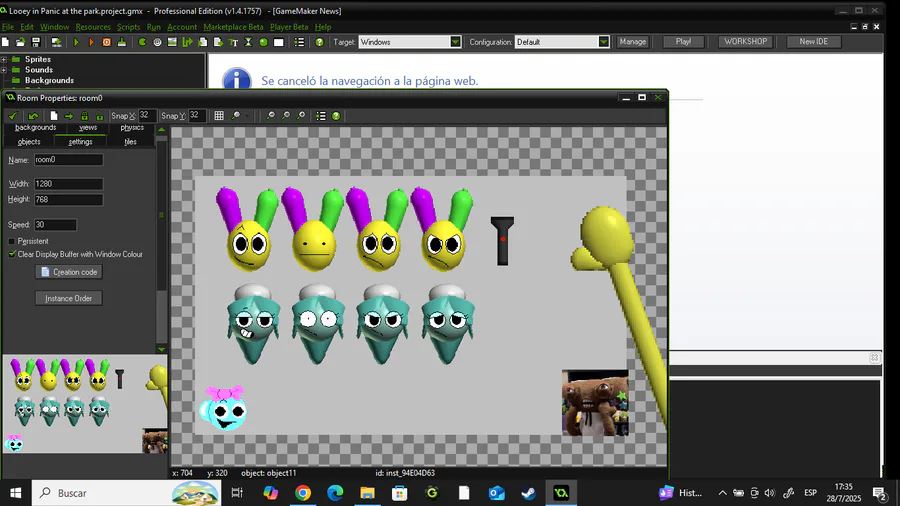The width and height of the screenshot is (900, 506).
Task: Switch to the tiles tab
Action: 130,142
